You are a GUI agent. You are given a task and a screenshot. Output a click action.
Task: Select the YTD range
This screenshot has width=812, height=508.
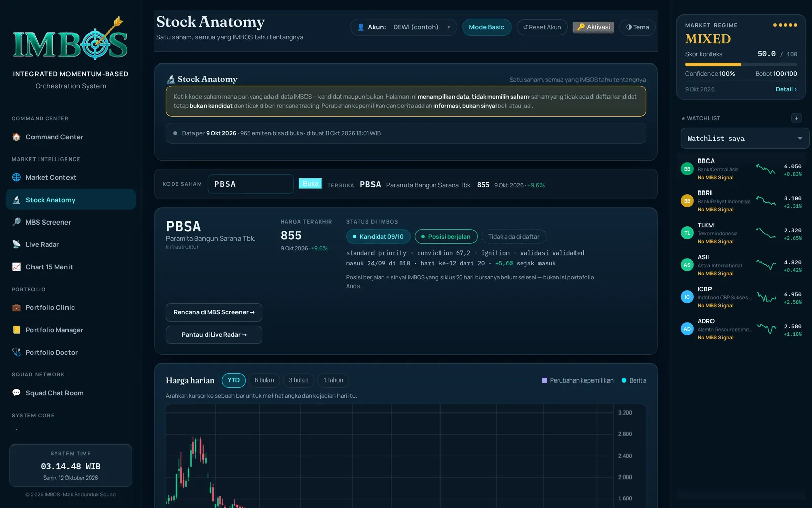pyautogui.click(x=233, y=380)
